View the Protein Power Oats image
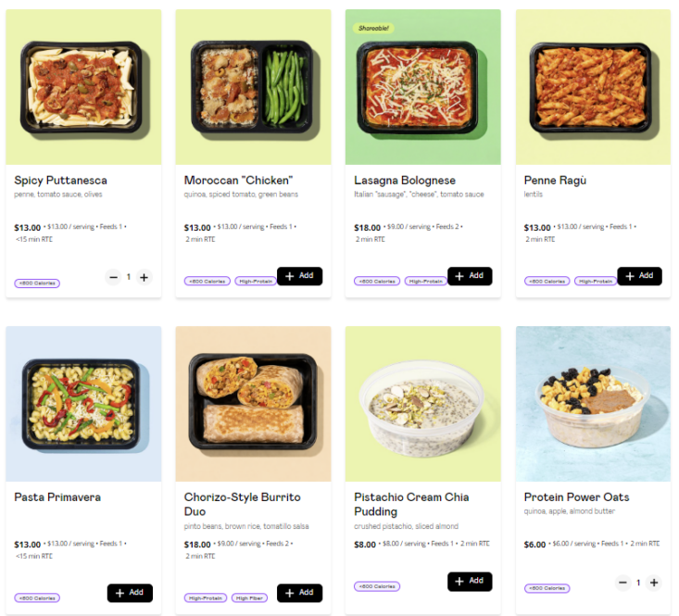 coord(593,404)
